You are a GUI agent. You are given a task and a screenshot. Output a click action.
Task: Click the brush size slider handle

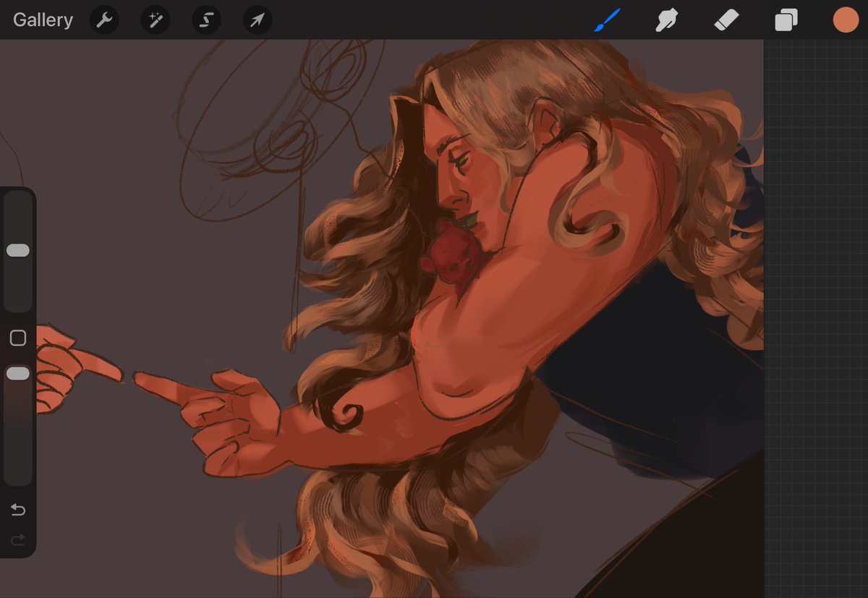point(18,250)
